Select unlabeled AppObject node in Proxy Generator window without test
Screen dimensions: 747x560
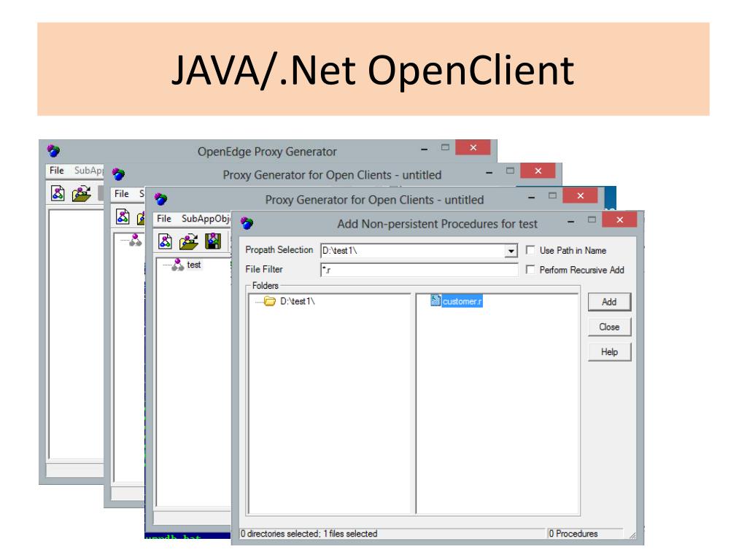(135, 239)
